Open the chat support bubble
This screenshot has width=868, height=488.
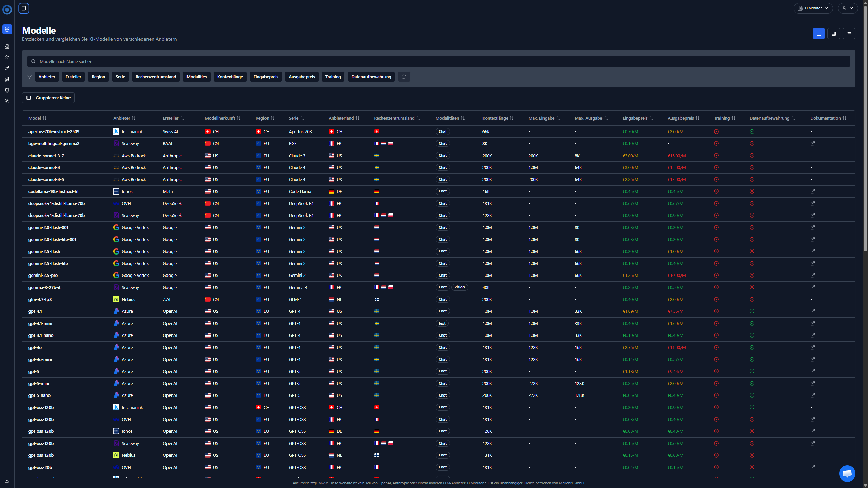[847, 473]
